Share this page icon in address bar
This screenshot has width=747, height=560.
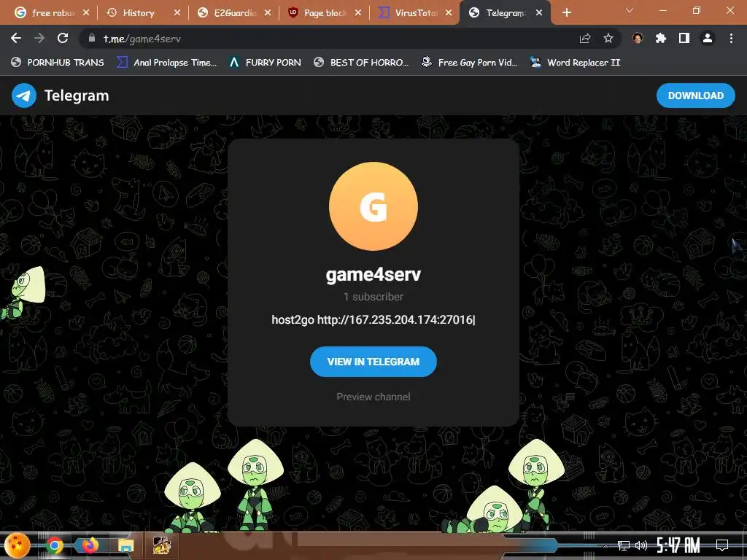(x=585, y=39)
